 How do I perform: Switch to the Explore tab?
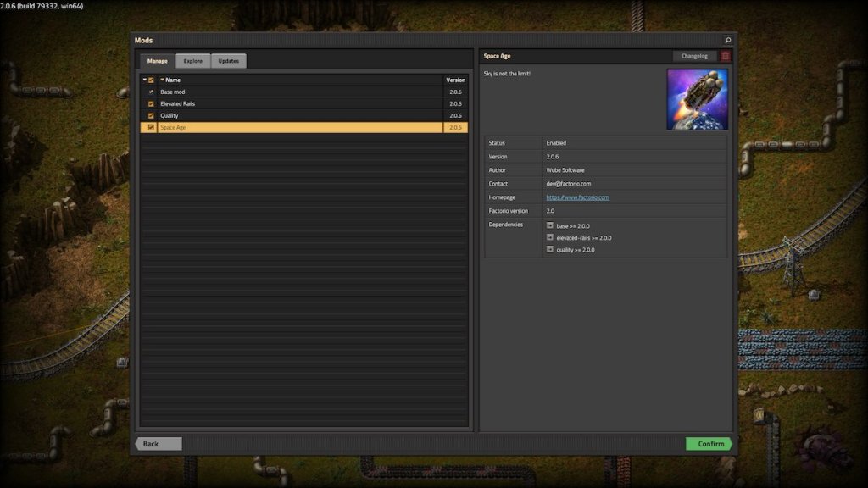coord(192,60)
